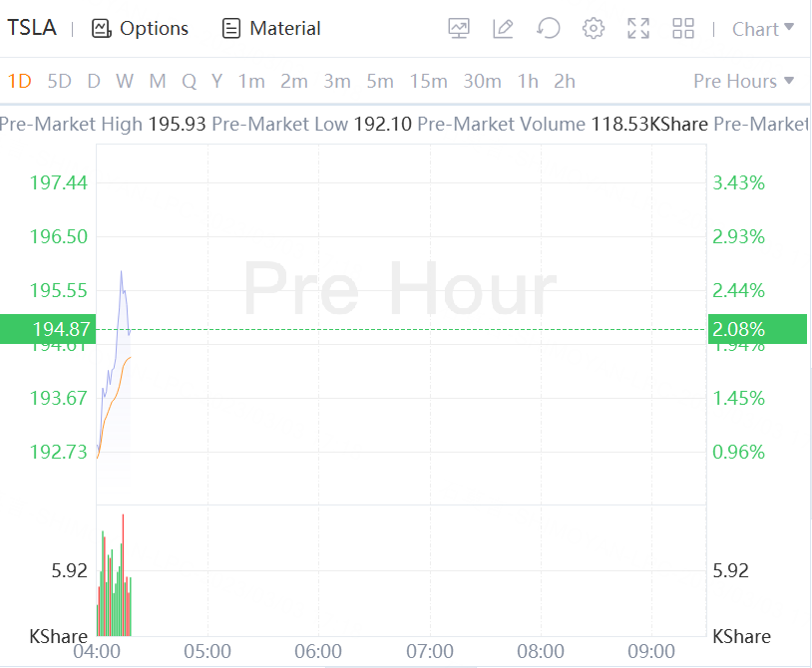Open the chart monitor display icon

point(459,29)
